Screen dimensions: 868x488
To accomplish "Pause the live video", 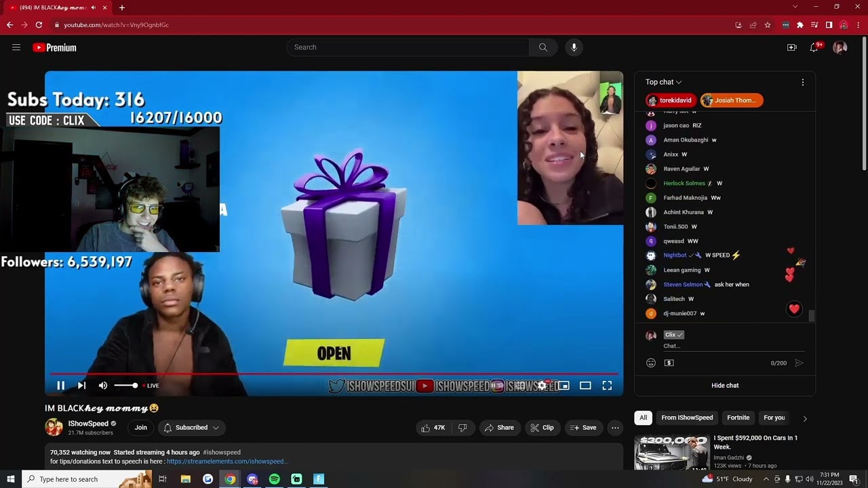I will [x=60, y=386].
